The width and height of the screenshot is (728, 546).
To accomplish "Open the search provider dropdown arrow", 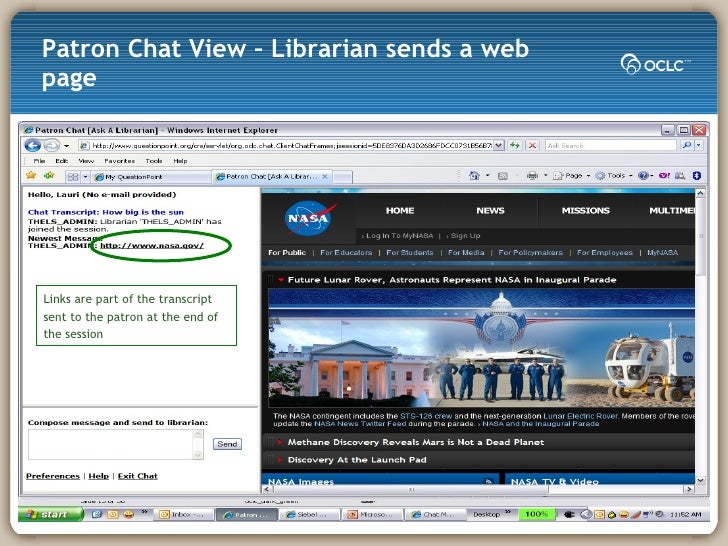I will 698,145.
